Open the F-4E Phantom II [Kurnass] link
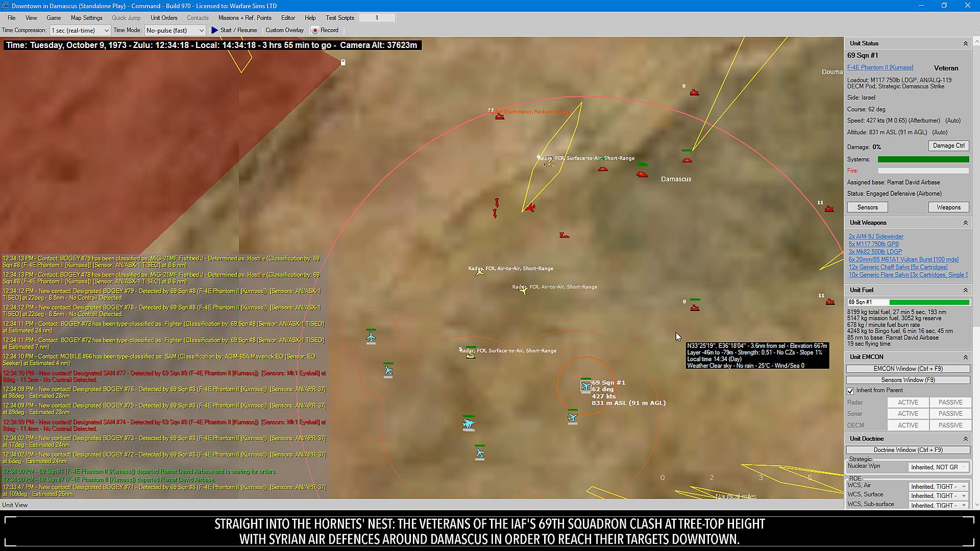Screen dimensions: 980x551 pos(880,67)
